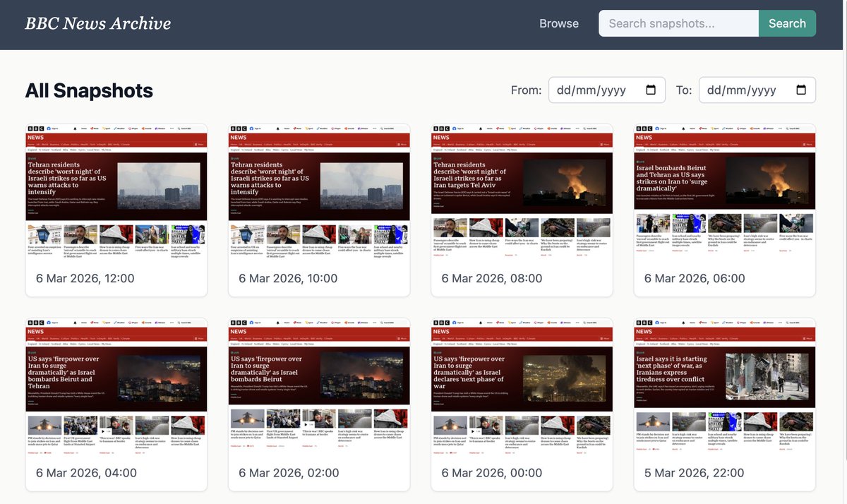Select the '6 Mar 2026, 08:00' date label

tap(492, 278)
